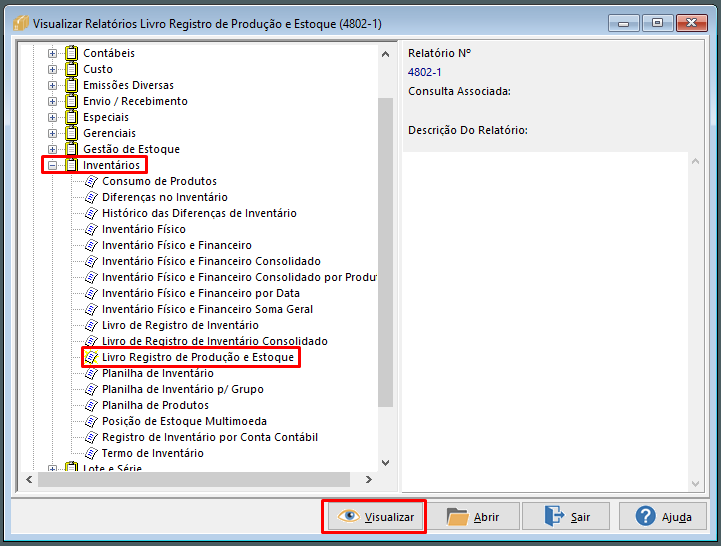Select Livro de Registro de Inventário Consolidado
The height and width of the screenshot is (546, 721).
point(215,341)
